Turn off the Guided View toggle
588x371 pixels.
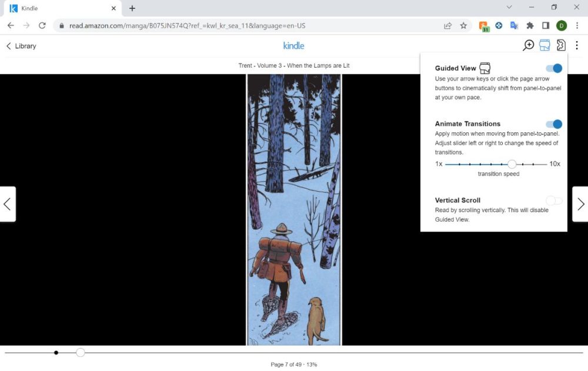(554, 68)
